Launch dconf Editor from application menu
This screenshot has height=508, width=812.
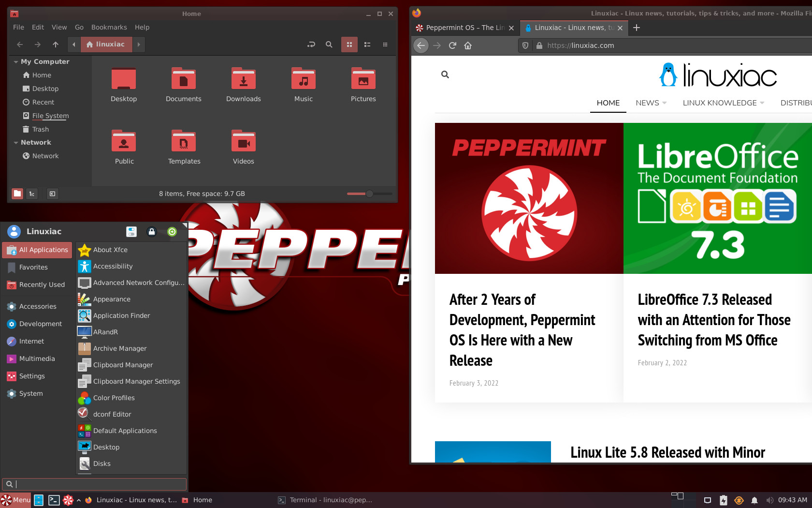click(131, 414)
